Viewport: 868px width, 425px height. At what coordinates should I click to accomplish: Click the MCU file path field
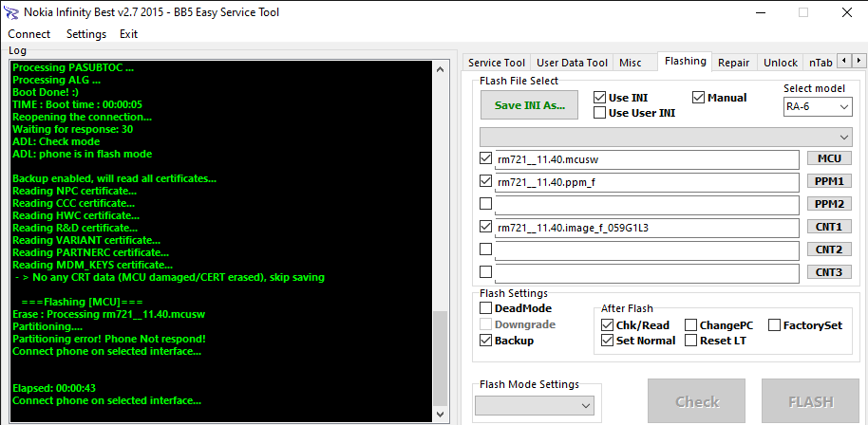coord(647,159)
